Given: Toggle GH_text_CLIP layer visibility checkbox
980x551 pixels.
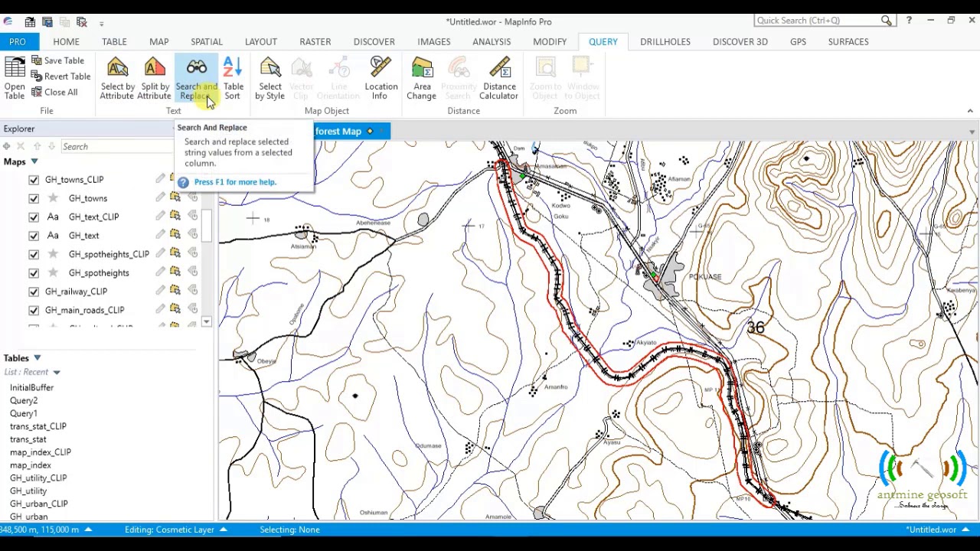Looking at the screenshot, I should coord(34,217).
